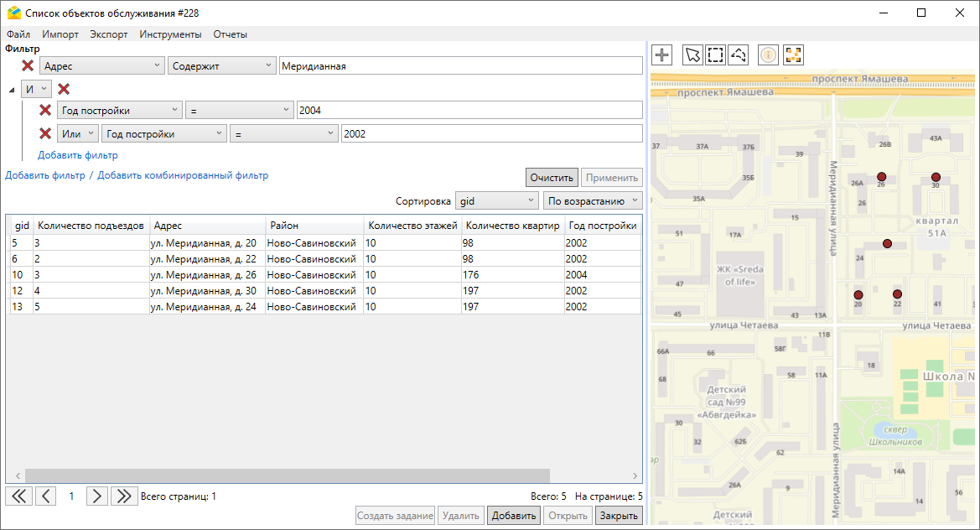Expand the Или logical operator dropdown
The width and height of the screenshot is (980, 530).
(x=80, y=133)
